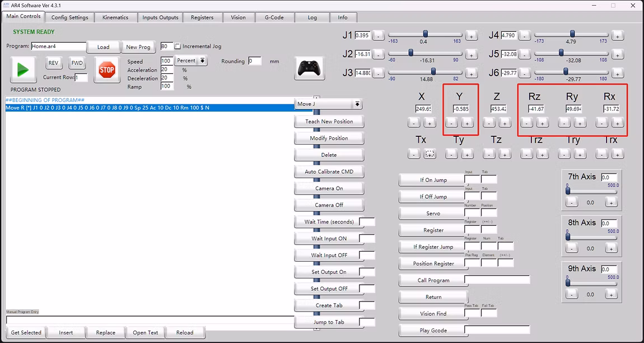644x343 pixels.
Task: Open the Registers tab
Action: coord(202,17)
